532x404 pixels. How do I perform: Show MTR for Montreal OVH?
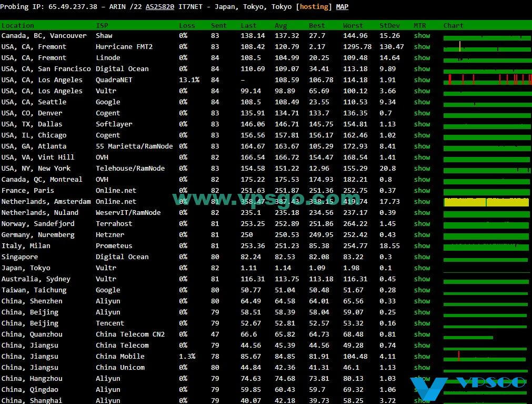coord(422,179)
